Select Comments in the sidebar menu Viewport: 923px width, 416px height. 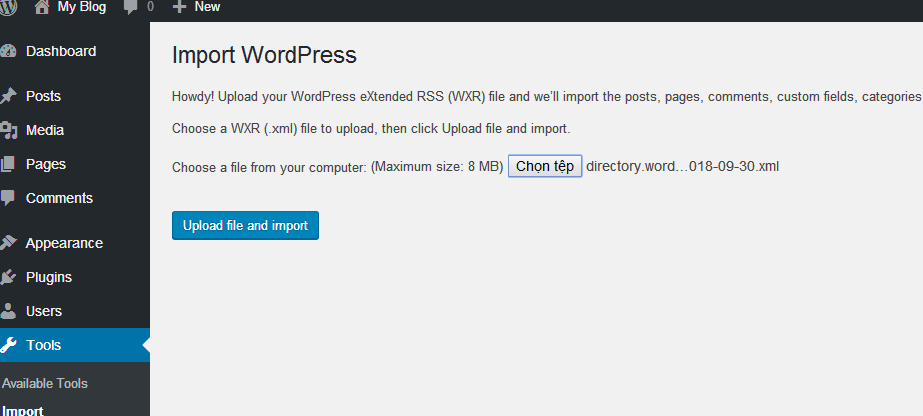tap(59, 198)
